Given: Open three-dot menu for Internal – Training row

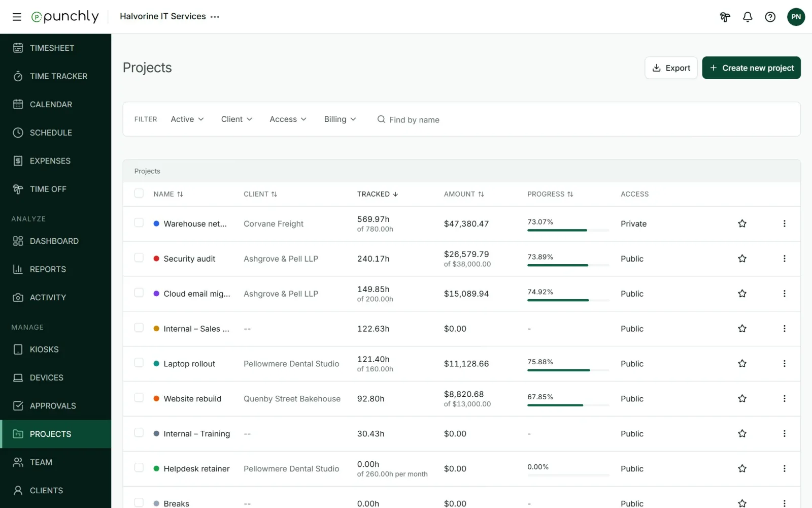Looking at the screenshot, I should 784,433.
